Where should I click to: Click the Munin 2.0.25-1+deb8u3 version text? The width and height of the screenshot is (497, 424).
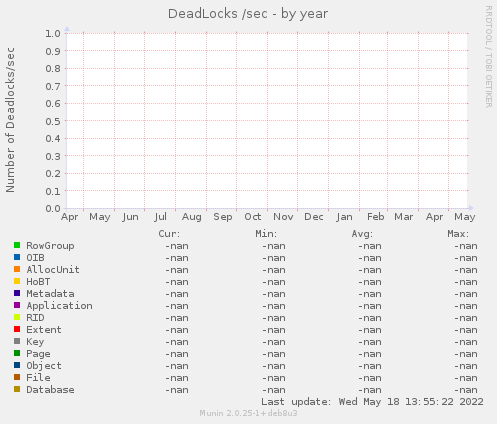coord(248,413)
